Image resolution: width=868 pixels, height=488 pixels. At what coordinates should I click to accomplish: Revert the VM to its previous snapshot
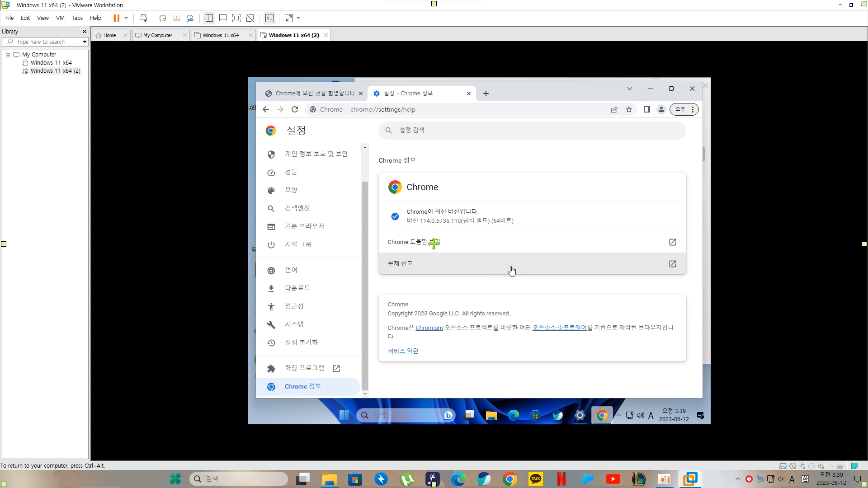176,18
